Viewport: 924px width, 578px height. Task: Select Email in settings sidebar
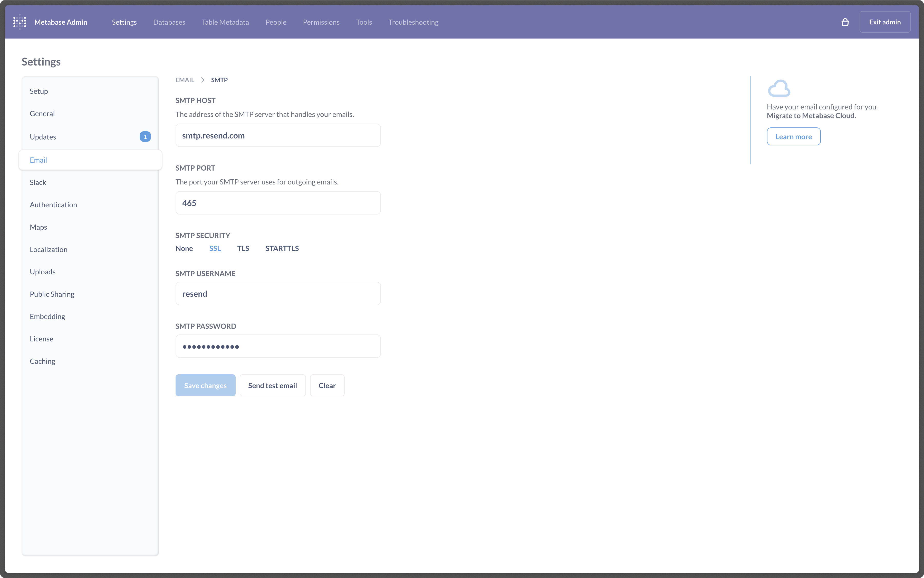pos(90,160)
